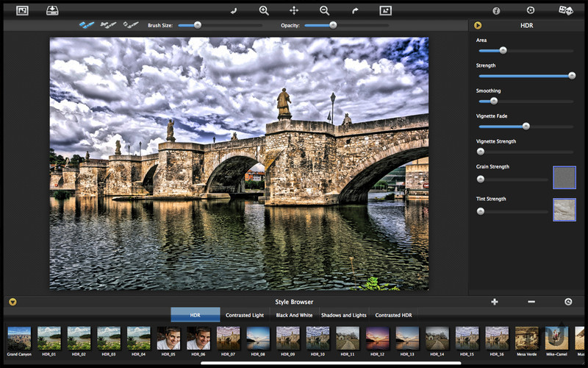This screenshot has width=588, height=368.
Task: Click the zoom in magnifier icon
Action: [x=264, y=10]
